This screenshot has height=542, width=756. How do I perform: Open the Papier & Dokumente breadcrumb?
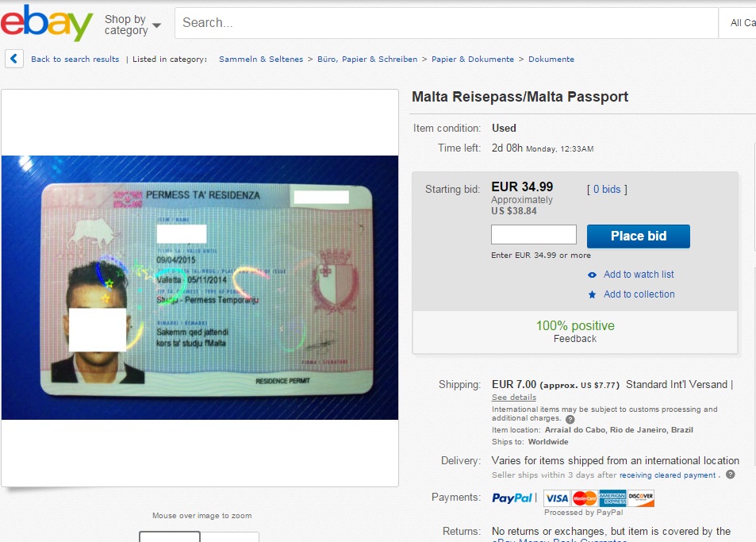point(473,60)
